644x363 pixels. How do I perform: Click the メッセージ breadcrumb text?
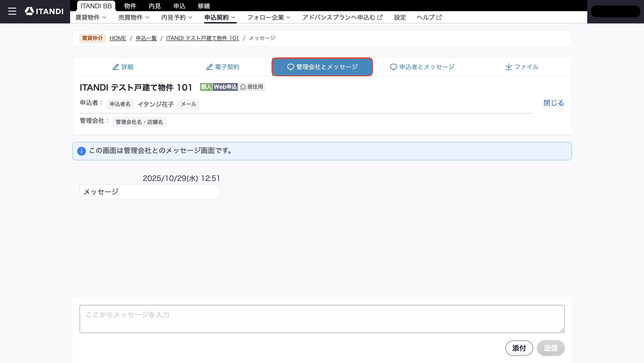(262, 38)
